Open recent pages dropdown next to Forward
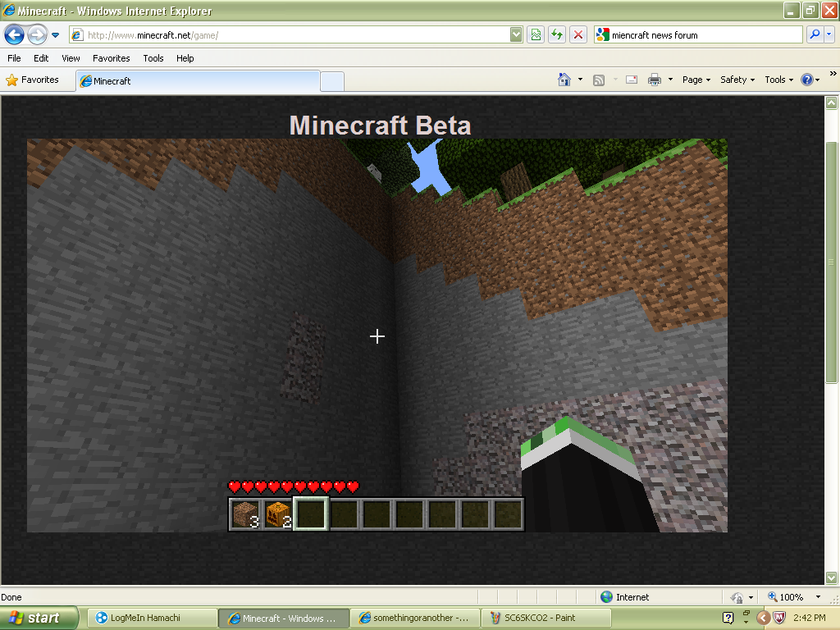 (55, 35)
